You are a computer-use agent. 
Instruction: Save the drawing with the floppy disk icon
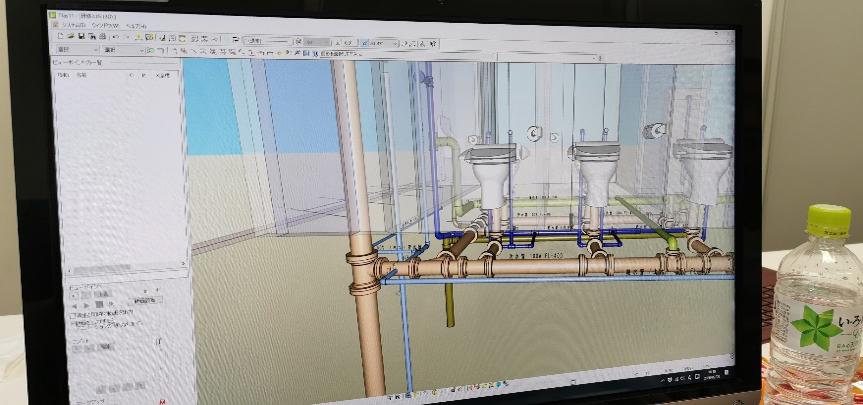click(x=81, y=36)
